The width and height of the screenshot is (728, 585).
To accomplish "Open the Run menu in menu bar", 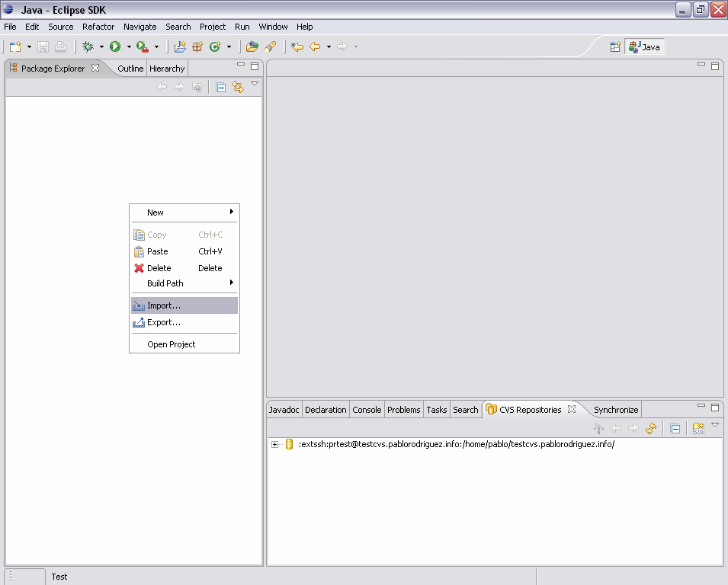I will click(x=242, y=27).
